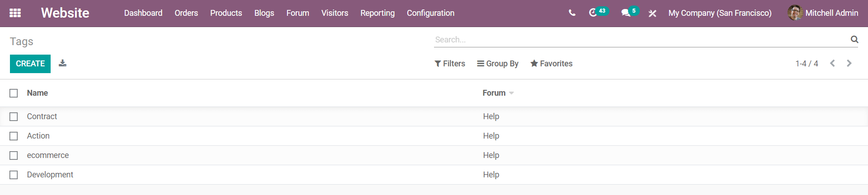Open the Dashboard menu
The image size is (868, 195).
(143, 13)
